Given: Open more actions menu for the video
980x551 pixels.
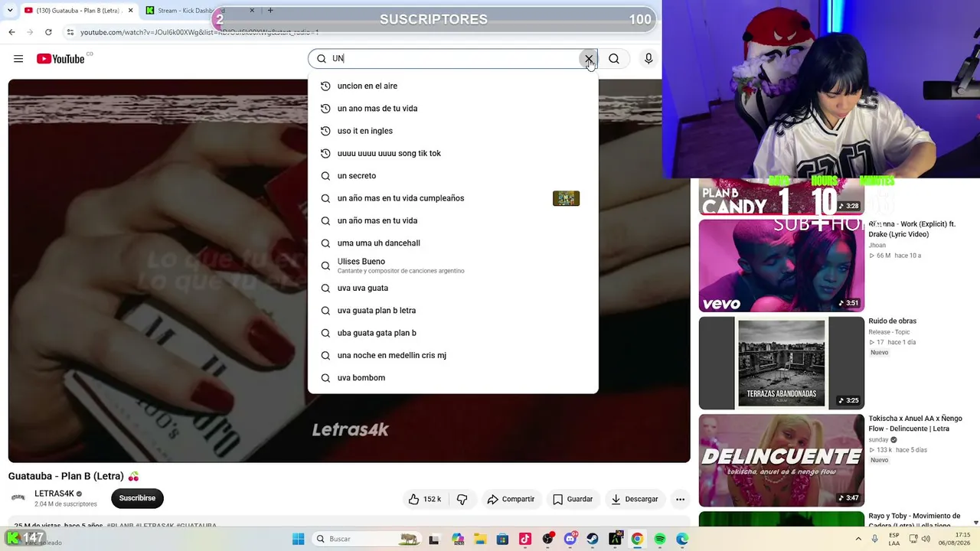Looking at the screenshot, I should coord(680,499).
